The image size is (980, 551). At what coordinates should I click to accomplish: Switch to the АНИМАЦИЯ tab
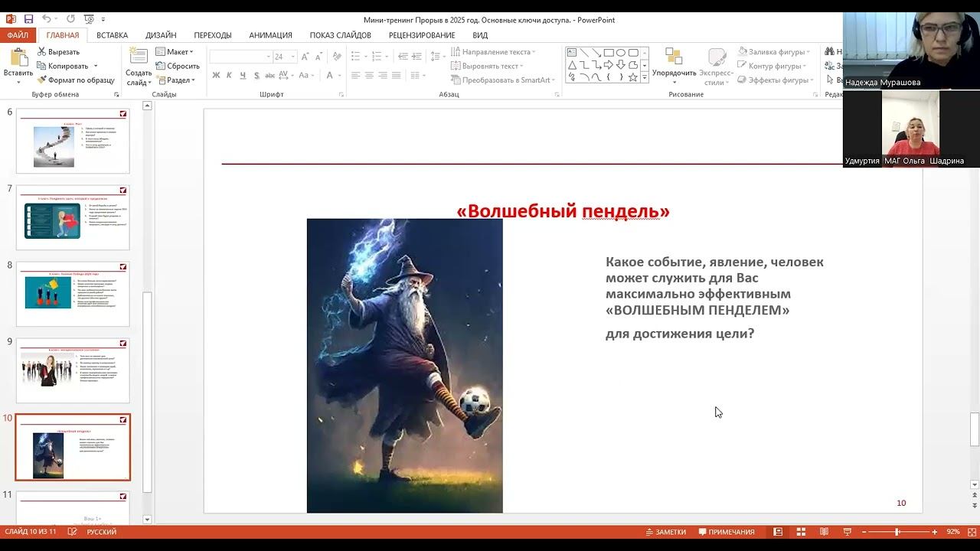click(270, 35)
